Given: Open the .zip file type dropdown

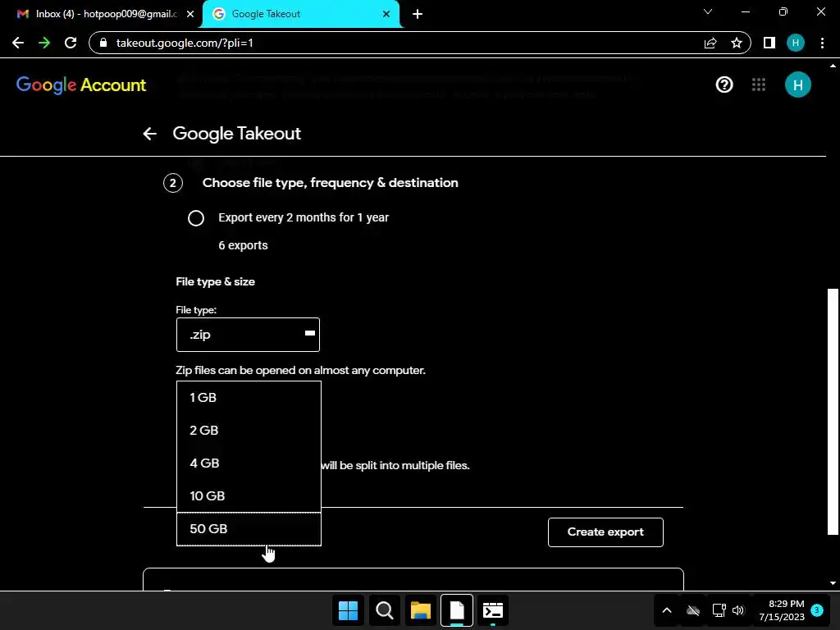Looking at the screenshot, I should tap(248, 335).
